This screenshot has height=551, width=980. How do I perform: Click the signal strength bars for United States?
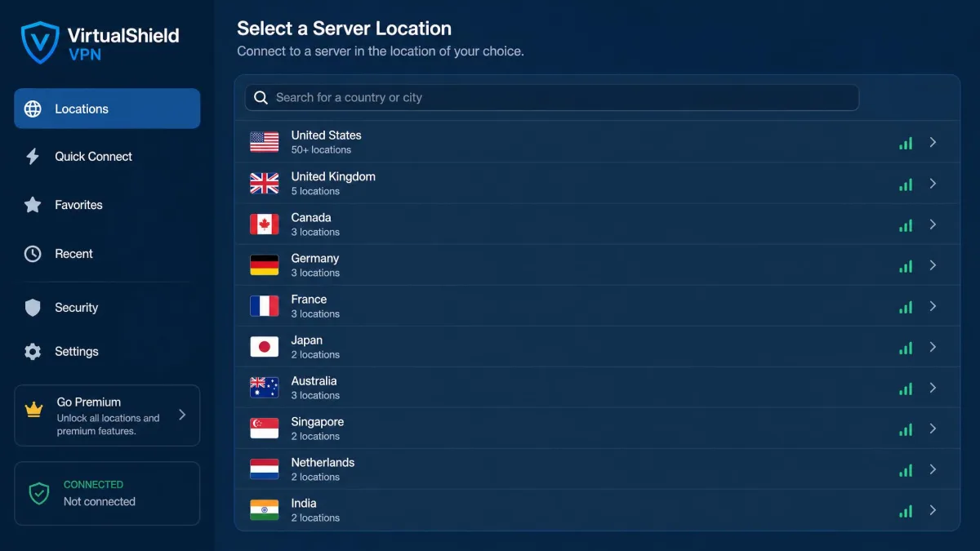point(906,144)
